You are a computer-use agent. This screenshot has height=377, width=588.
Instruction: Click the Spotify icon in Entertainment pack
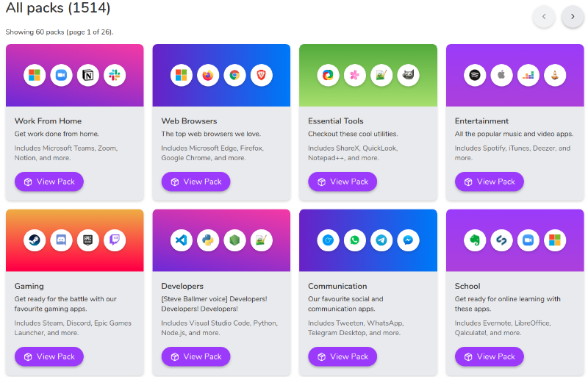tap(476, 75)
